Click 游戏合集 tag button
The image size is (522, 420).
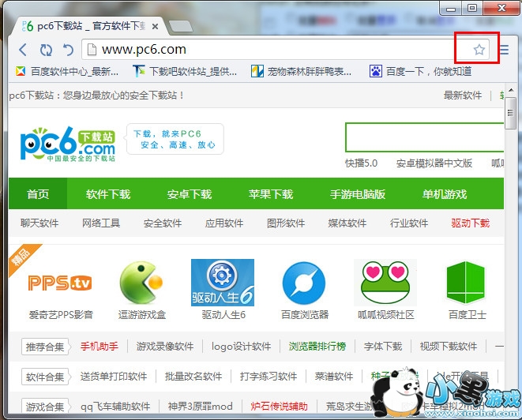pos(46,407)
